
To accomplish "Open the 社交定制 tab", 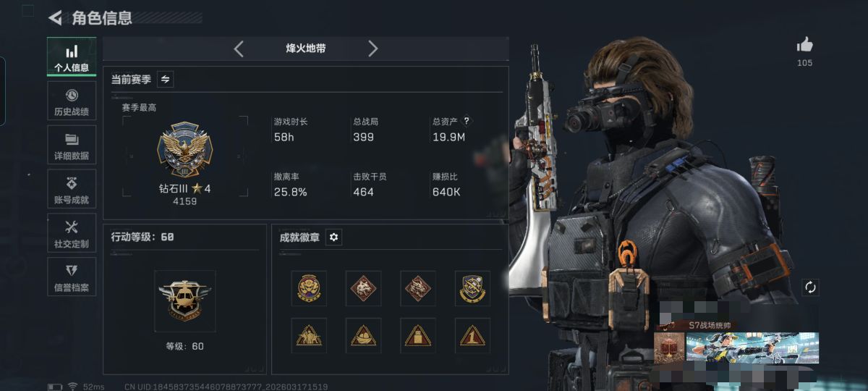I will coord(72,233).
